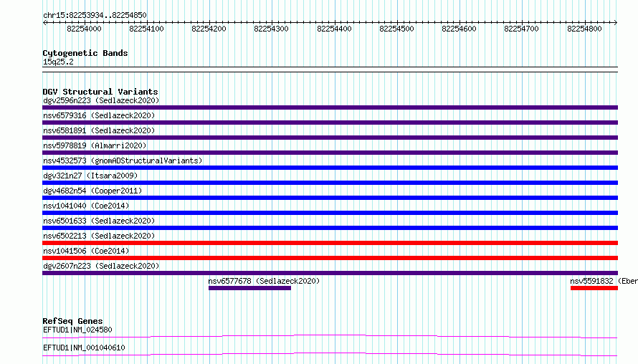Click the 15q25.2 band label
This screenshot has width=638, height=364.
(x=58, y=62)
